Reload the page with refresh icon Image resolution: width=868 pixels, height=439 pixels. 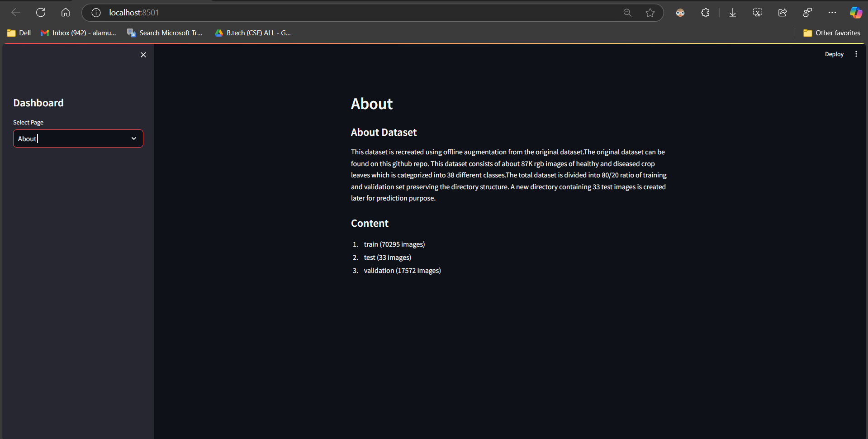coord(41,13)
